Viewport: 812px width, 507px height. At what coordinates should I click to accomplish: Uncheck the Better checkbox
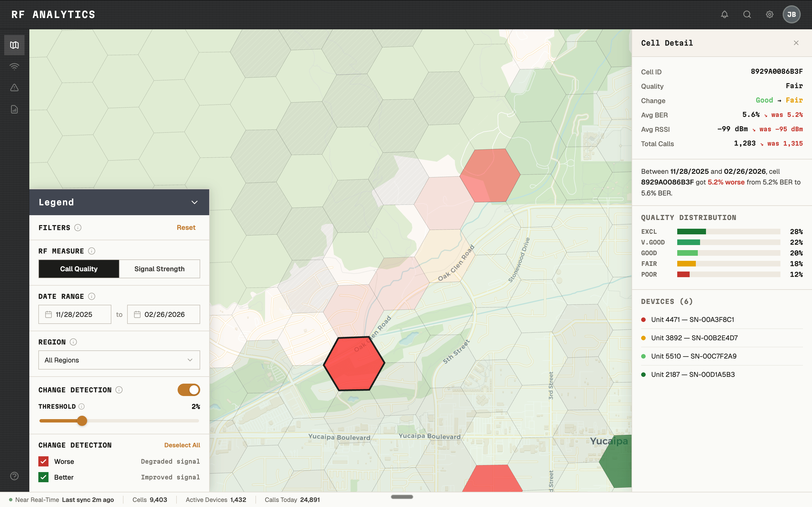[44, 477]
